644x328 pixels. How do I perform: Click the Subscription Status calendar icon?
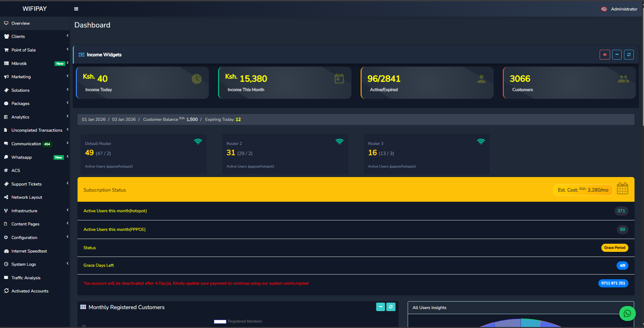622,189
